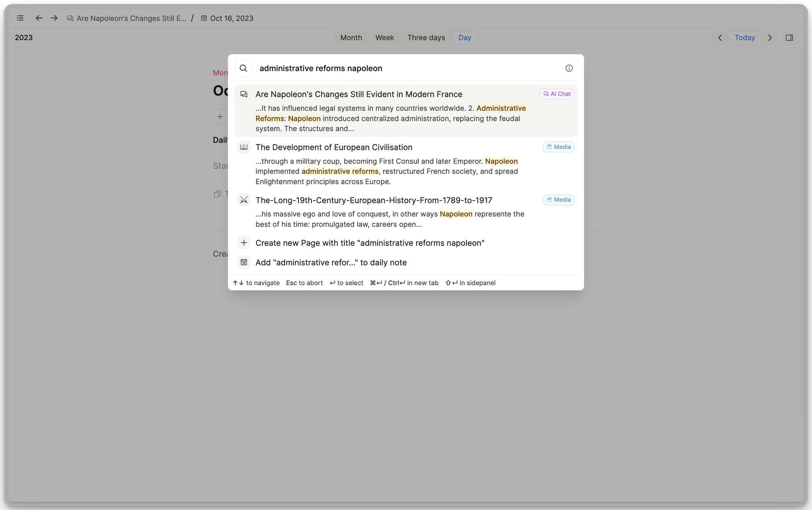
Task: Go to the previous day chevron
Action: (720, 38)
